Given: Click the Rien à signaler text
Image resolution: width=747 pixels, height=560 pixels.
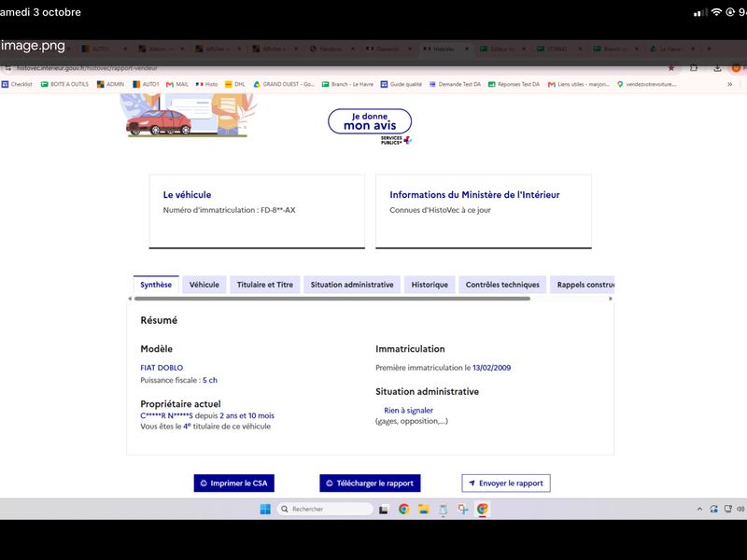Looking at the screenshot, I should point(408,410).
